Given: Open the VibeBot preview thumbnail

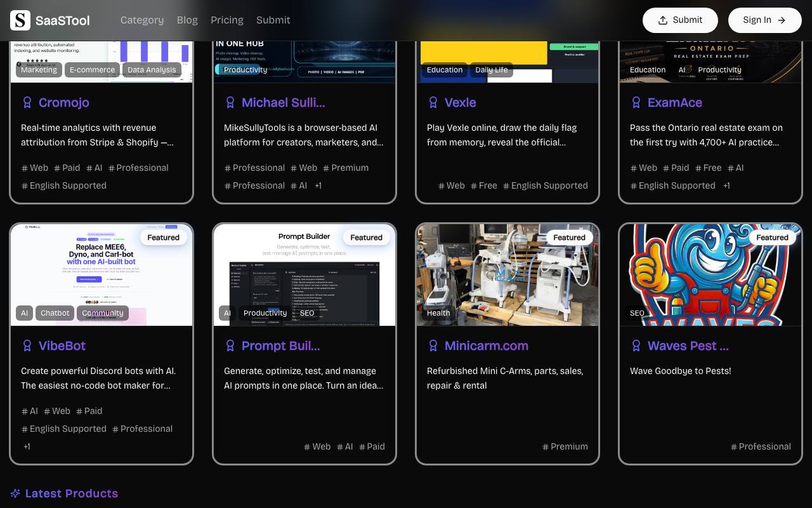Looking at the screenshot, I should pyautogui.click(x=101, y=274).
